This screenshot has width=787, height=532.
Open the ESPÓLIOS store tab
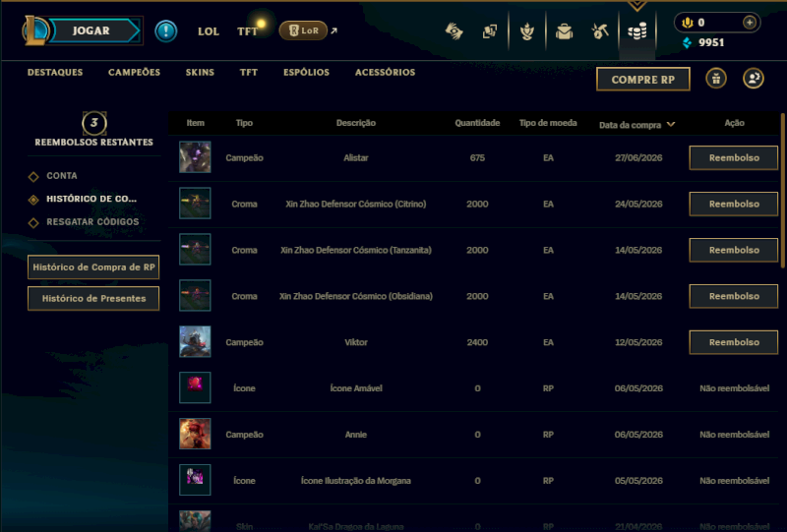tap(306, 72)
